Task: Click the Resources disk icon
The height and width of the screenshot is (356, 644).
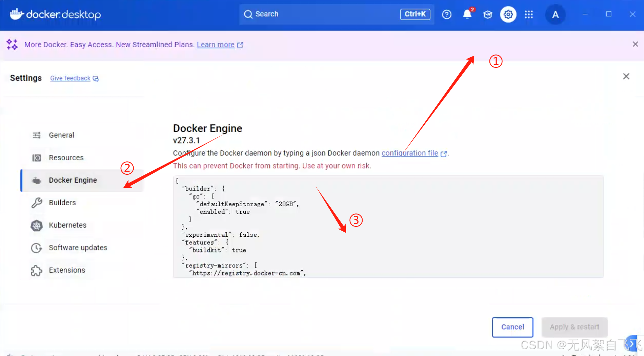Action: (x=37, y=158)
